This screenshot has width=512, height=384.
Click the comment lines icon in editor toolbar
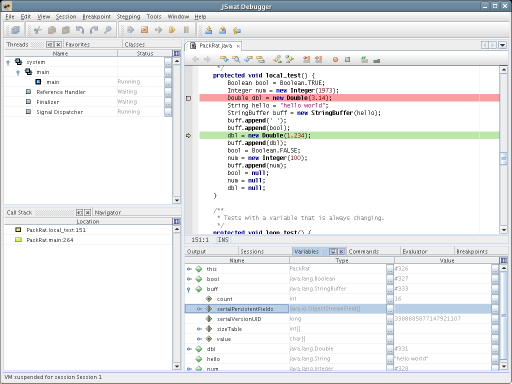pos(364,60)
